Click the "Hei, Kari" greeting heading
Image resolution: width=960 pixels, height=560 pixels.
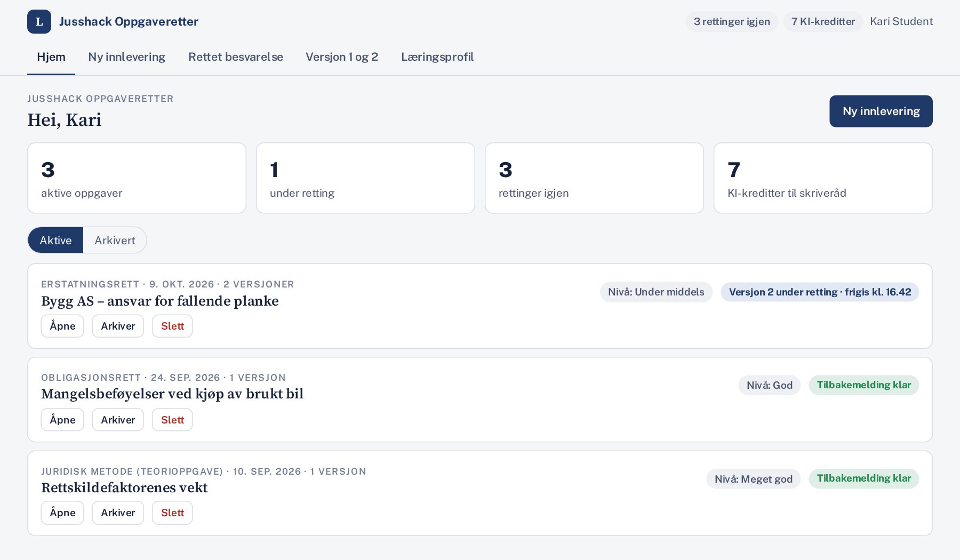pyautogui.click(x=65, y=119)
